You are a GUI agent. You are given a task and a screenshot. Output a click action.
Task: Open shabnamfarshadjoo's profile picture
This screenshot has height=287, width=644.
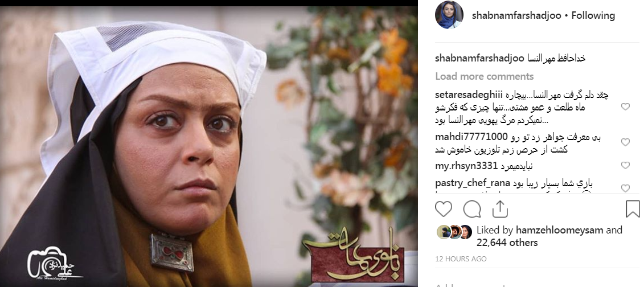[449, 15]
